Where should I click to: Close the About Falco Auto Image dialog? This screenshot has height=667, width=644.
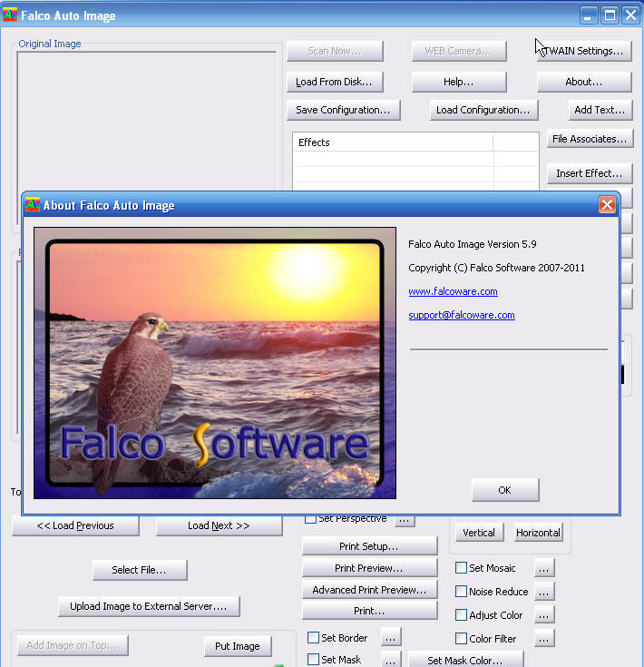(x=607, y=204)
